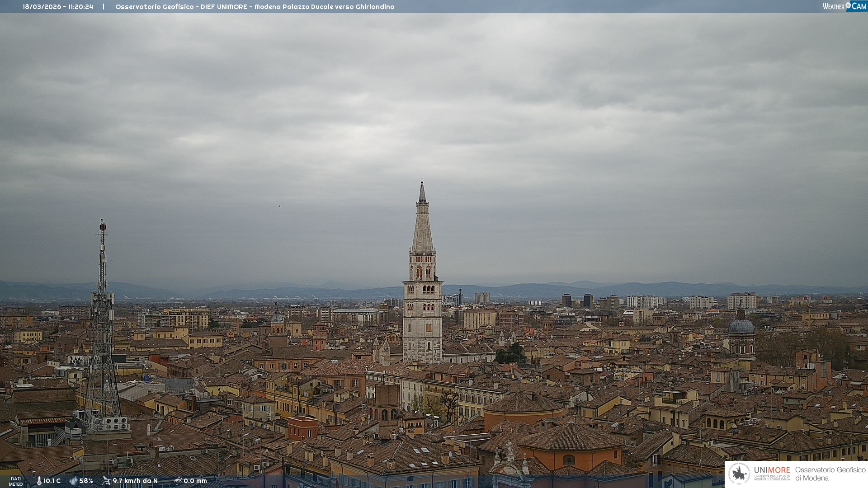Click the Osservatorio Geofisico di Modena caption
Image resolution: width=868 pixels, height=488 pixels.
(x=830, y=474)
